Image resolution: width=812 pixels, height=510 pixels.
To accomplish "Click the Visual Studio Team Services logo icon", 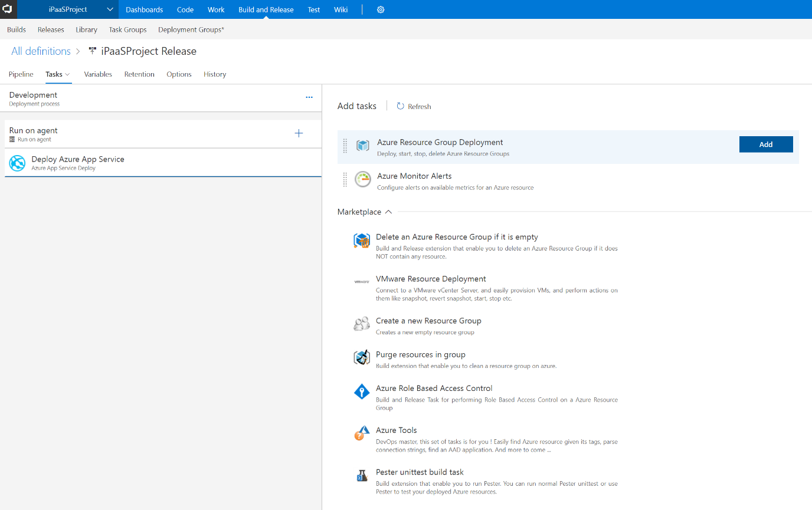I will click(8, 9).
